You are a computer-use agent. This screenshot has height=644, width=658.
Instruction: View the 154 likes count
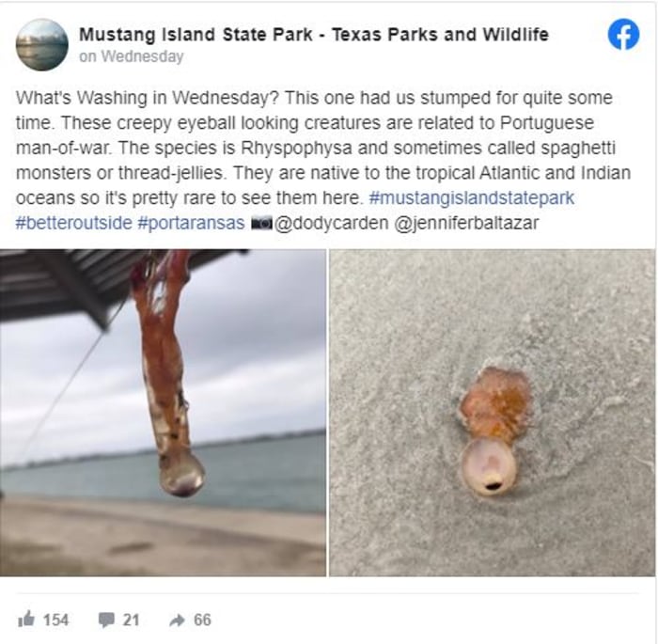coord(55,620)
